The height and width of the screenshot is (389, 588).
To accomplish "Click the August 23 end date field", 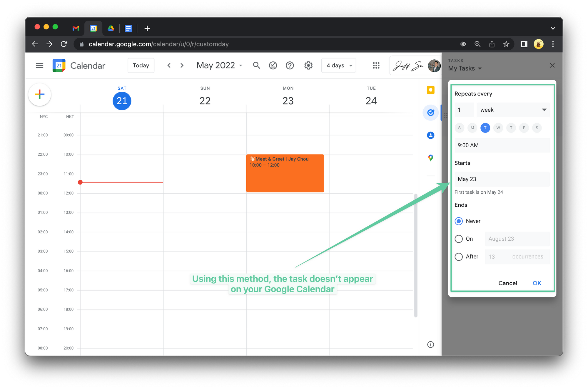I will (517, 239).
